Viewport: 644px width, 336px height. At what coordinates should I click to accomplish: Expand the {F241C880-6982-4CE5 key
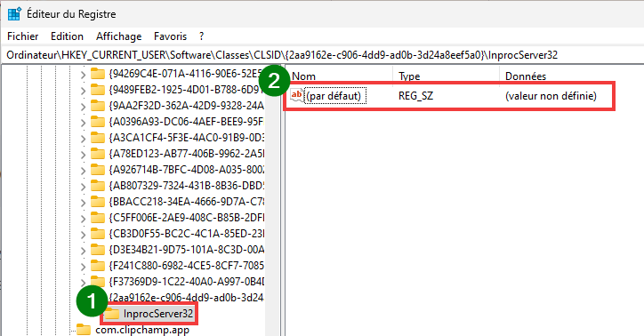(83, 267)
